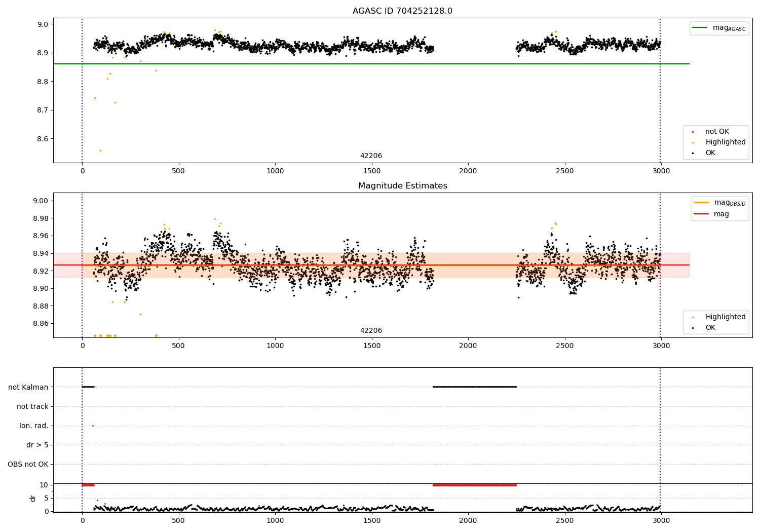Click 'OK' legend entry in Magnitude Estimates plot
The width and height of the screenshot is (760, 532).
(x=710, y=328)
